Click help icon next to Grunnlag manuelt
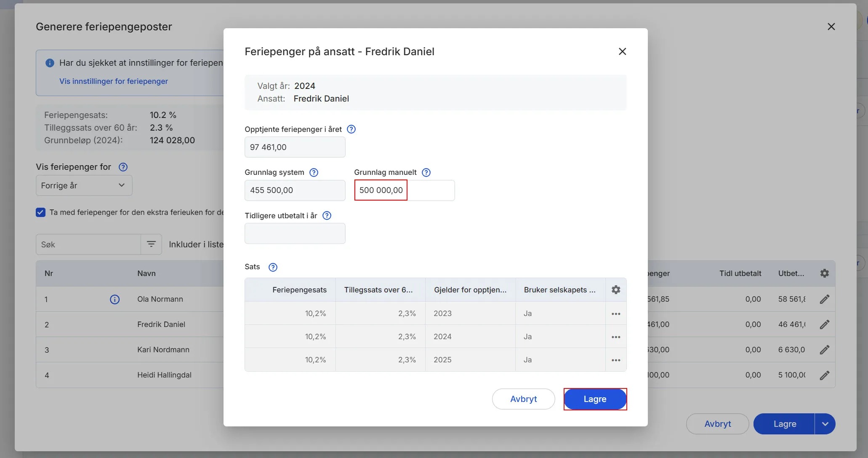Screen dimensions: 868x458 point(426,172)
